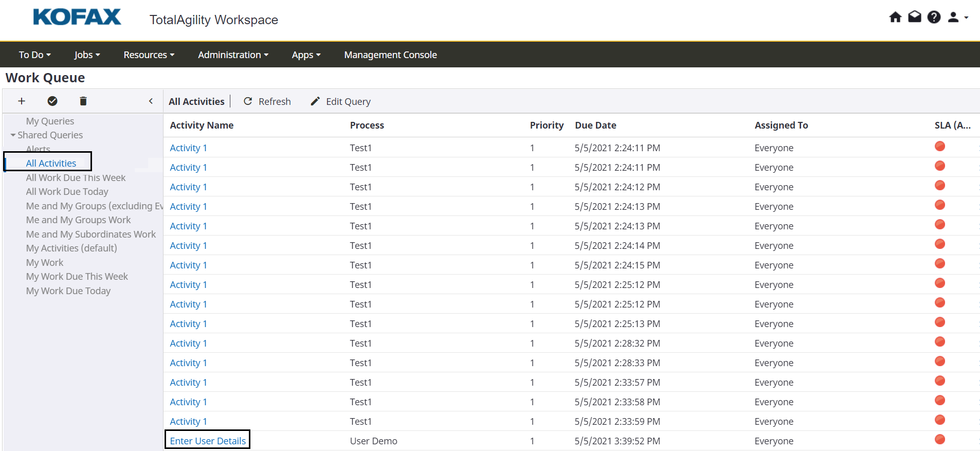This screenshot has height=451, width=980.
Task: Open the To Do dropdown menu
Action: tap(34, 55)
